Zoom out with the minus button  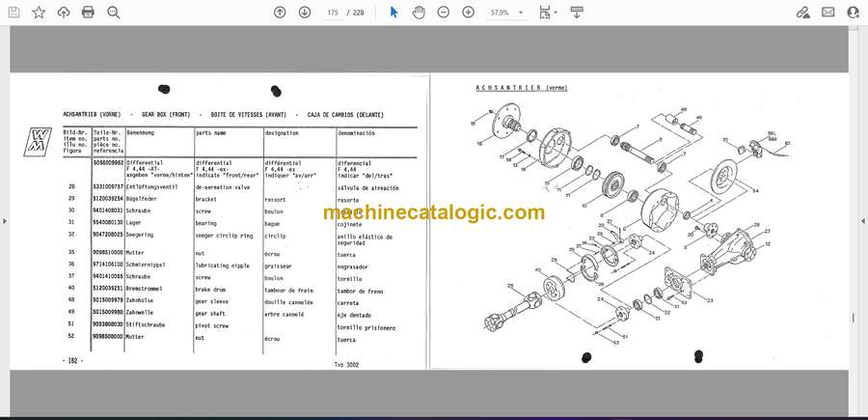(444, 13)
